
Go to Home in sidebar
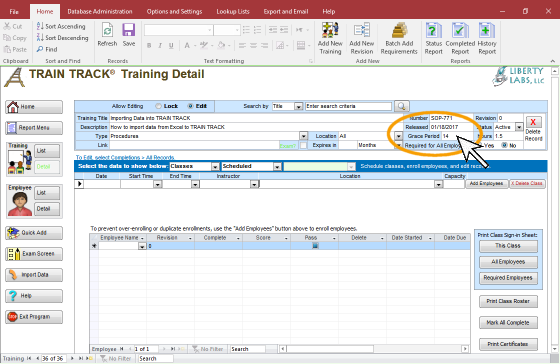(x=34, y=107)
